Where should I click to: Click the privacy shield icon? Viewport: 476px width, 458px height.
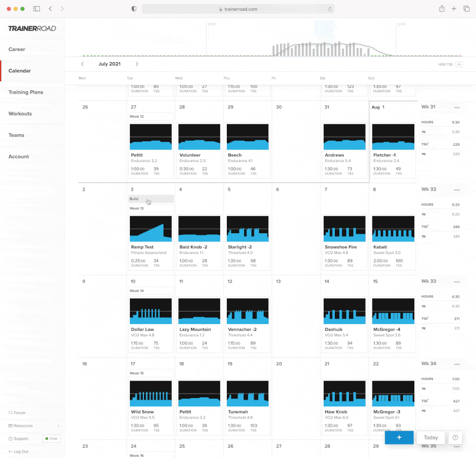pos(134,9)
